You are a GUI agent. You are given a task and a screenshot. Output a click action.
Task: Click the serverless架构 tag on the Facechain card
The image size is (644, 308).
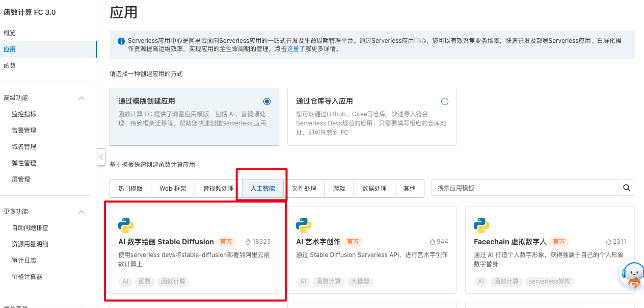[550, 281]
